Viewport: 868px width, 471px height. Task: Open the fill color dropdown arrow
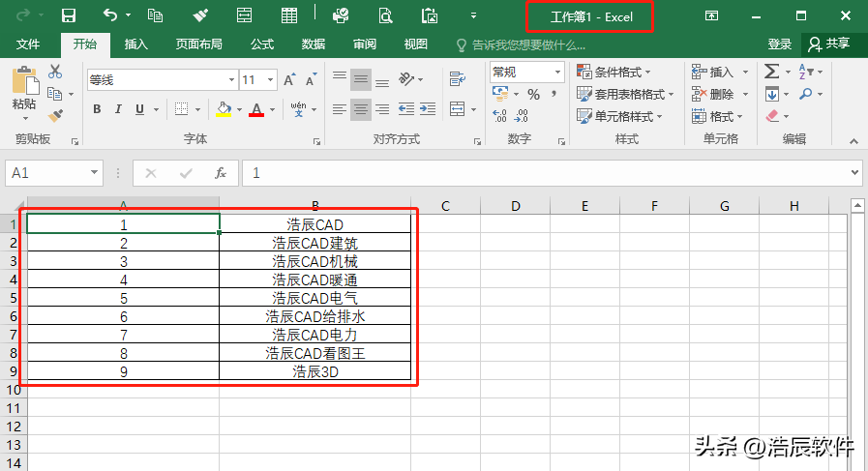point(239,109)
